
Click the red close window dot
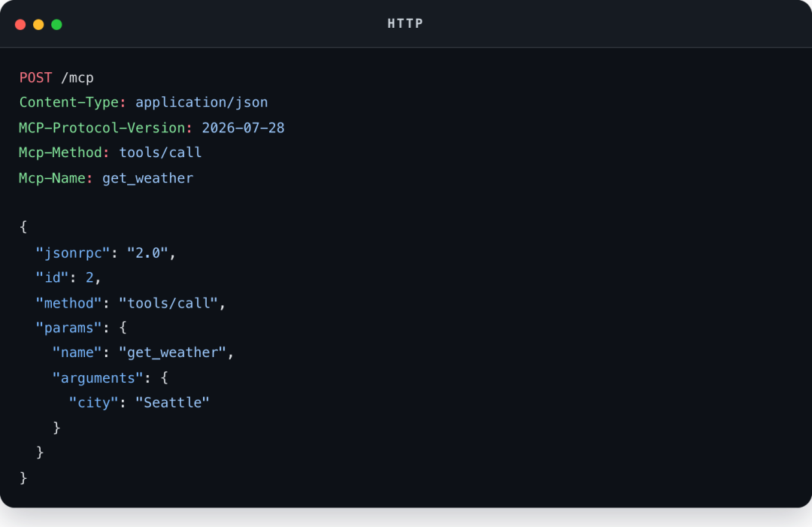pos(20,24)
